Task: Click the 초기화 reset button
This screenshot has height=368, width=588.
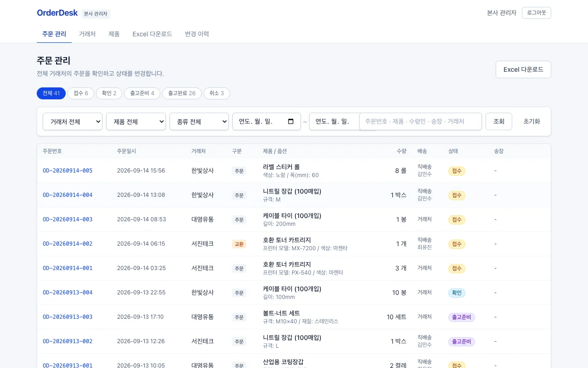Action: (x=531, y=121)
